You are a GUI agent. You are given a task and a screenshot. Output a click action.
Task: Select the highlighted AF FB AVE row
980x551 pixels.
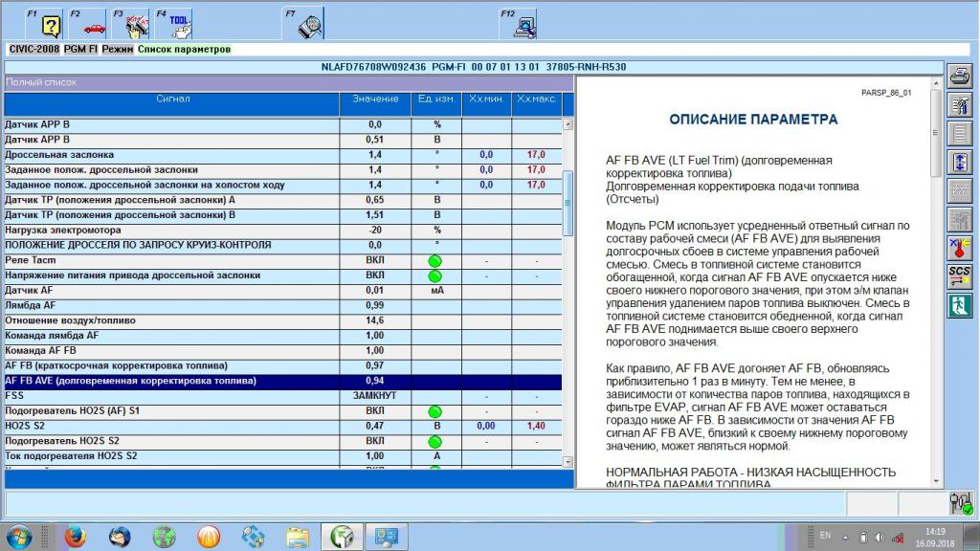coord(283,381)
